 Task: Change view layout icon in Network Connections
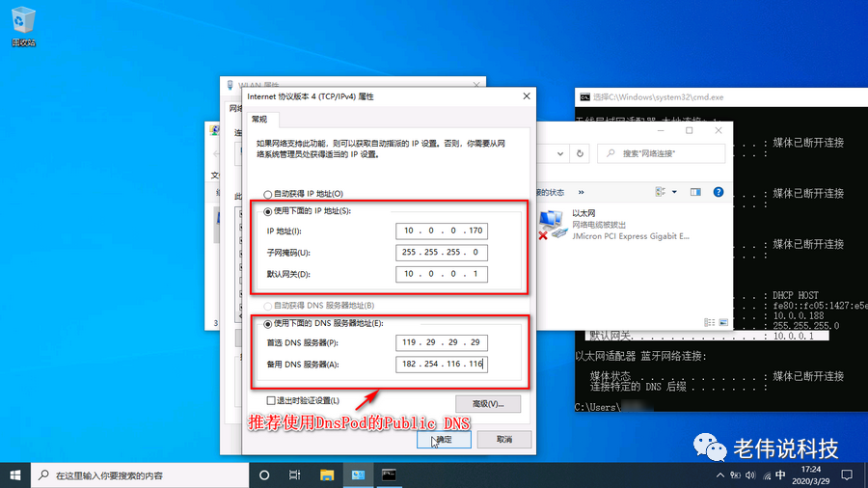[x=660, y=192]
